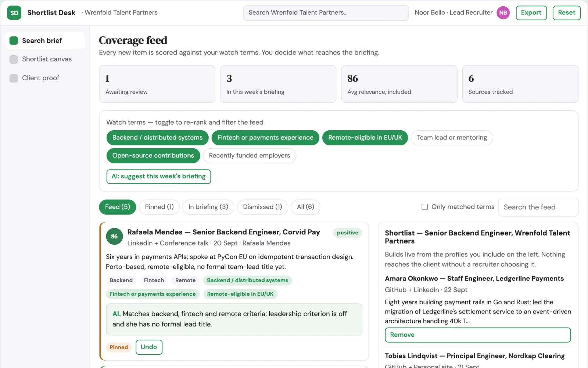Click the In this week's briefing stat card
The image size is (588, 368).
click(x=278, y=84)
